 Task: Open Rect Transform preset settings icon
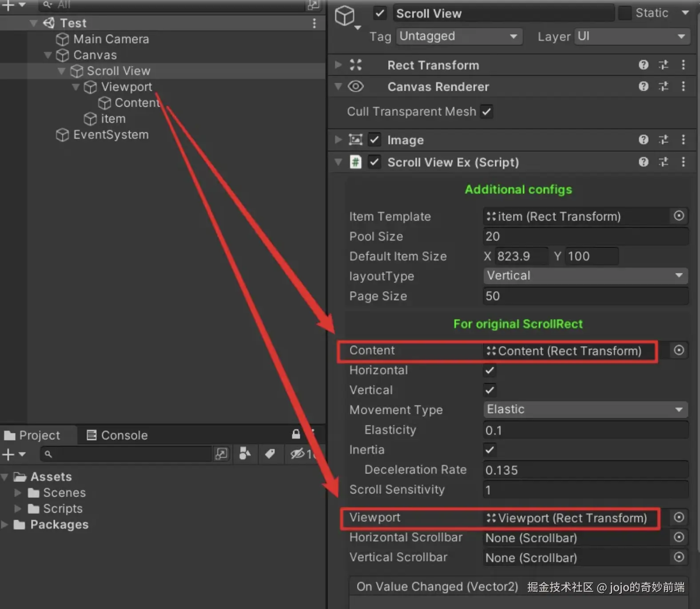664,65
